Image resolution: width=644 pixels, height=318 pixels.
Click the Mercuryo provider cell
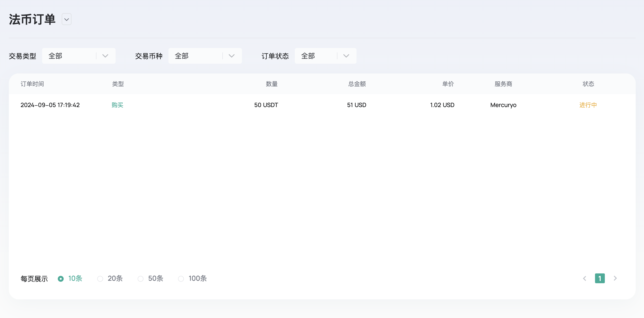(x=503, y=105)
